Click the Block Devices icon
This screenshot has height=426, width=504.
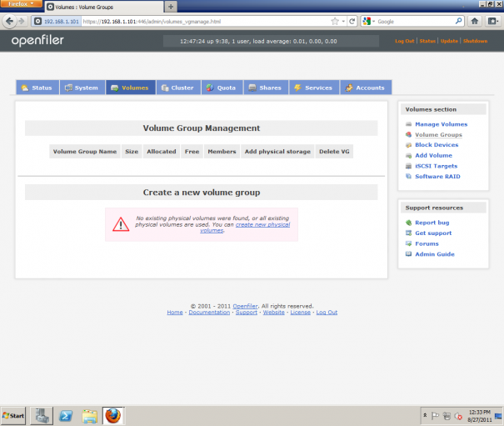[x=408, y=145]
